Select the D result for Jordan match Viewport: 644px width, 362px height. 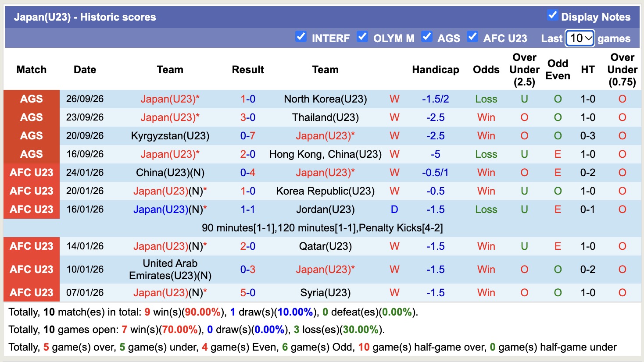[394, 209]
